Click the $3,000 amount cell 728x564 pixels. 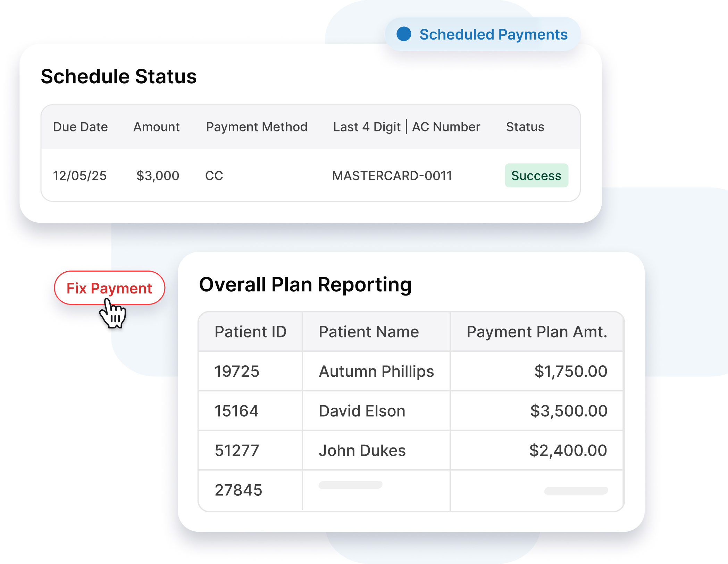tap(158, 176)
